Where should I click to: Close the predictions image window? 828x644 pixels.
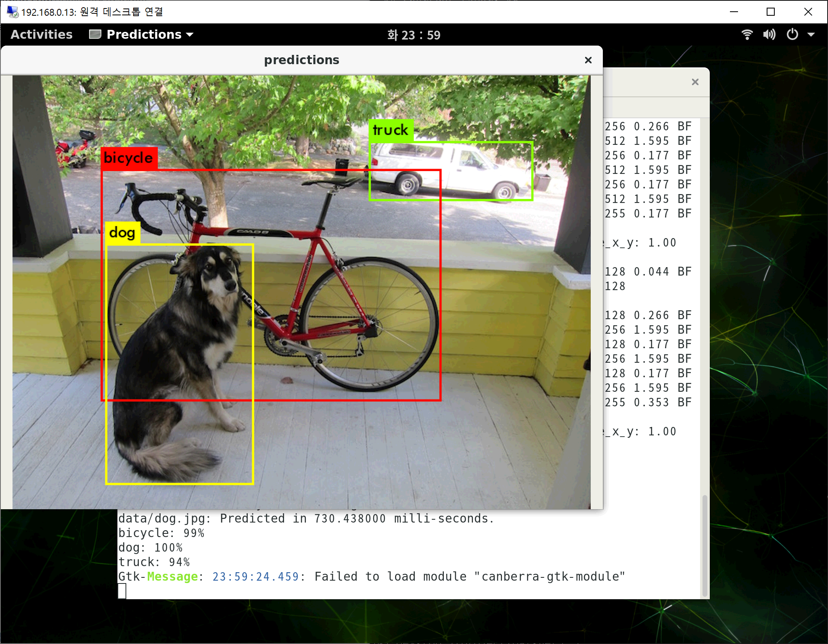point(588,60)
